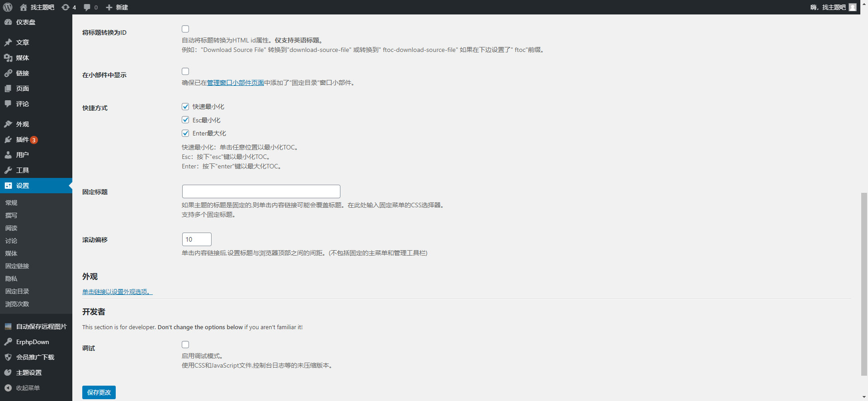868x401 pixels.
Task: Enable the 将标题转换为ID checkbox
Action: [185, 29]
